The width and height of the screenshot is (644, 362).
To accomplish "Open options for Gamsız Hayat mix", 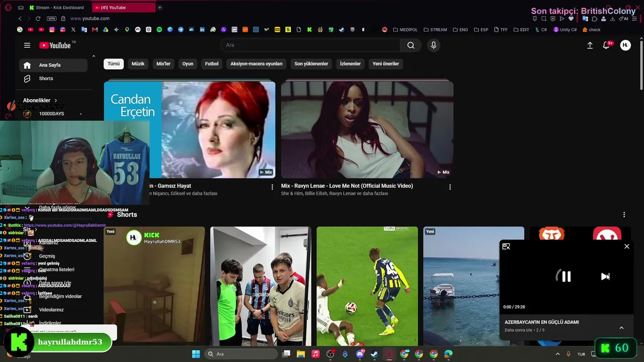I will (272, 187).
